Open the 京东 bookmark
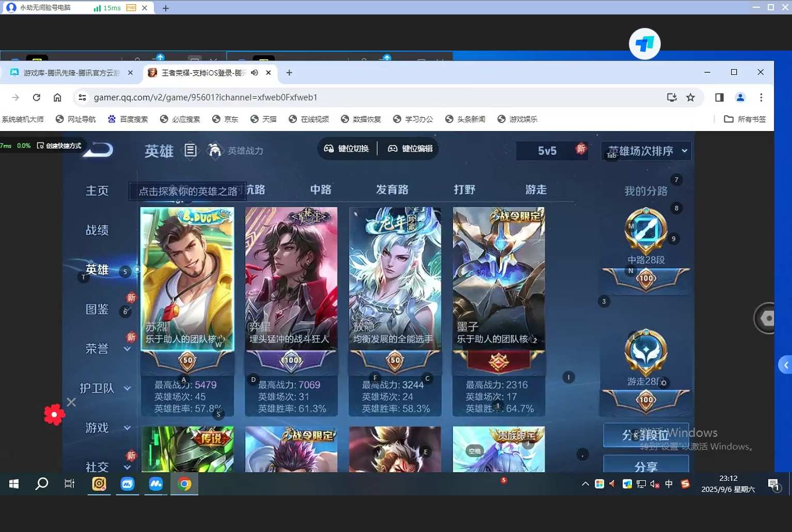This screenshot has height=532, width=792. 225,119
